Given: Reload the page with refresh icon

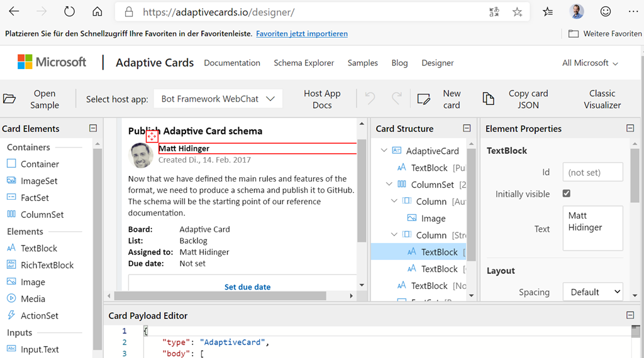Looking at the screenshot, I should 69,11.
